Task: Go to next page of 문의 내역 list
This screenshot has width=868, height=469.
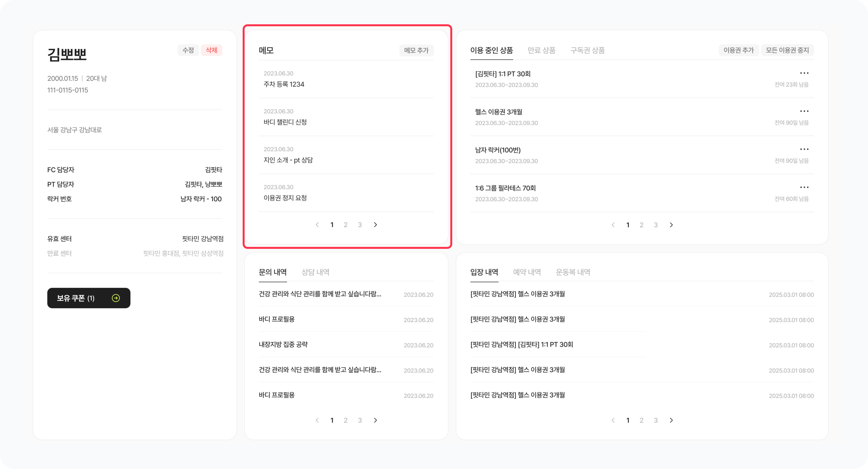Action: [375, 420]
